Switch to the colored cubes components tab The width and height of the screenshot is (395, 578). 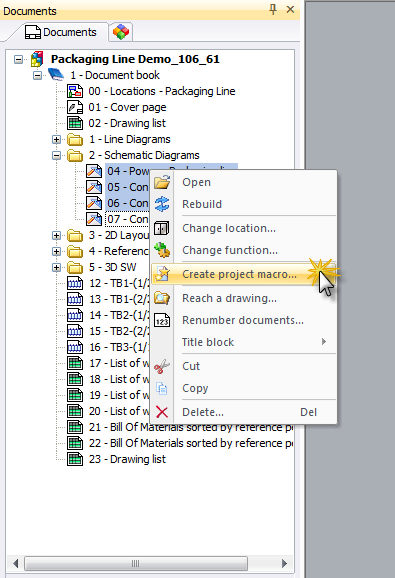pyautogui.click(x=121, y=32)
